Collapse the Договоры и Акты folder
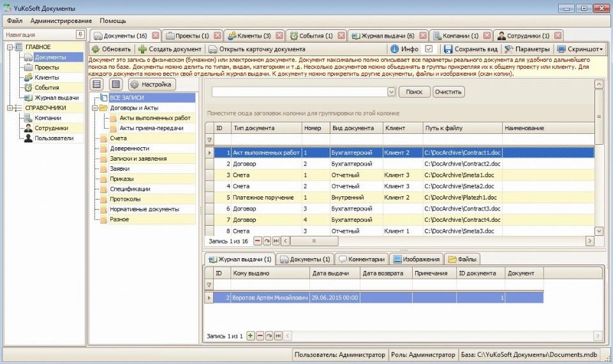This screenshot has height=364, width=613. click(x=95, y=108)
